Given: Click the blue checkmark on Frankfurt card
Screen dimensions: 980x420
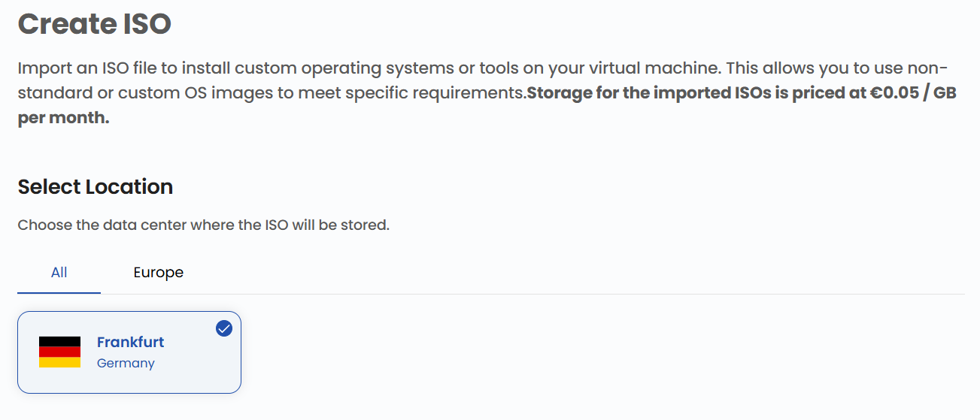Looking at the screenshot, I should pos(224,328).
